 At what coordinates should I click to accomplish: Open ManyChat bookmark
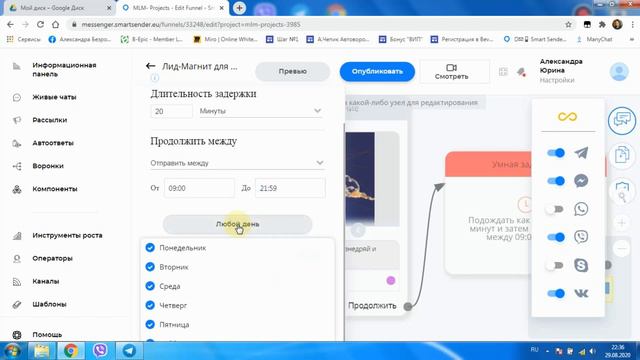tap(595, 39)
